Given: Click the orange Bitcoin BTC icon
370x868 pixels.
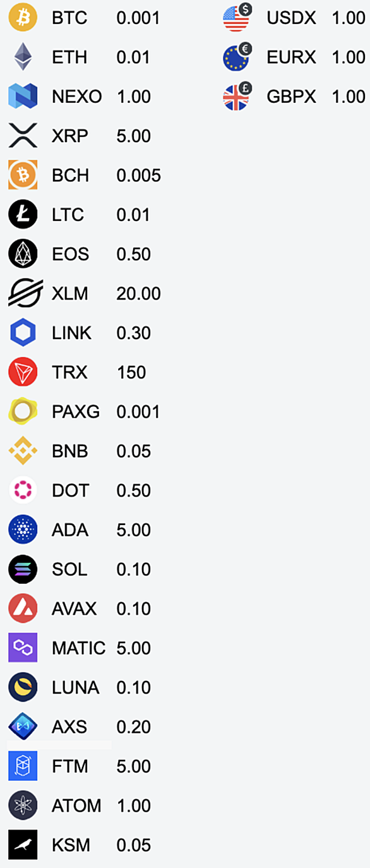Looking at the screenshot, I should coord(23,18).
